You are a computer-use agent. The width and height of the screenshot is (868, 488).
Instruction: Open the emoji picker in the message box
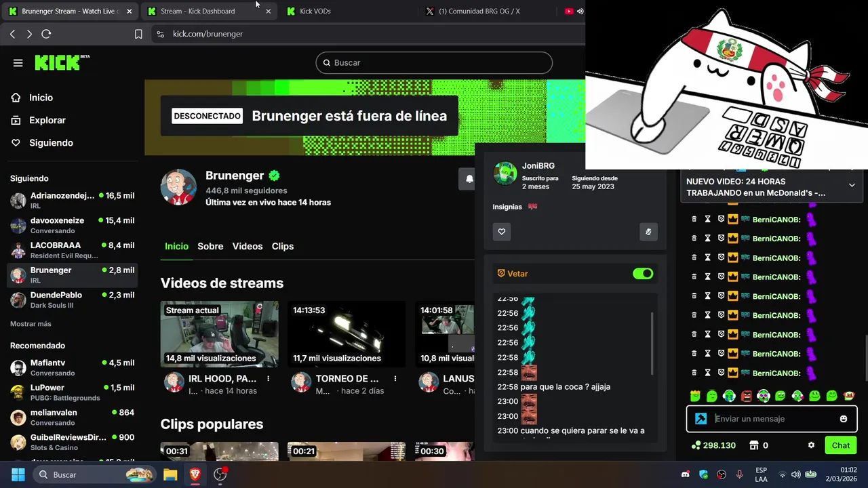(844, 419)
